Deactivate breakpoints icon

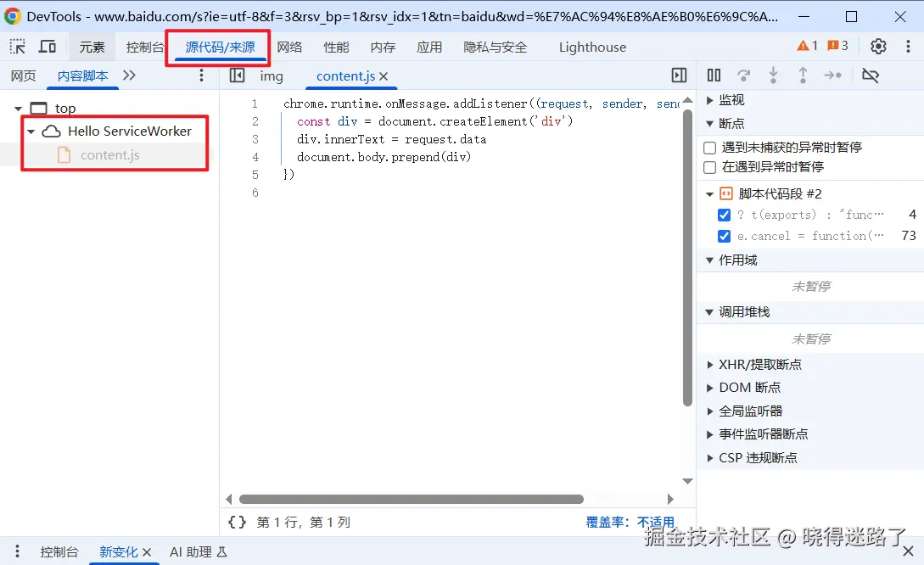click(871, 75)
